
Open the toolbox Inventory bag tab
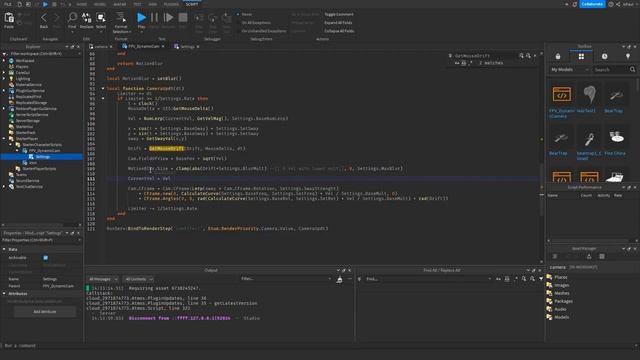coord(558,56)
